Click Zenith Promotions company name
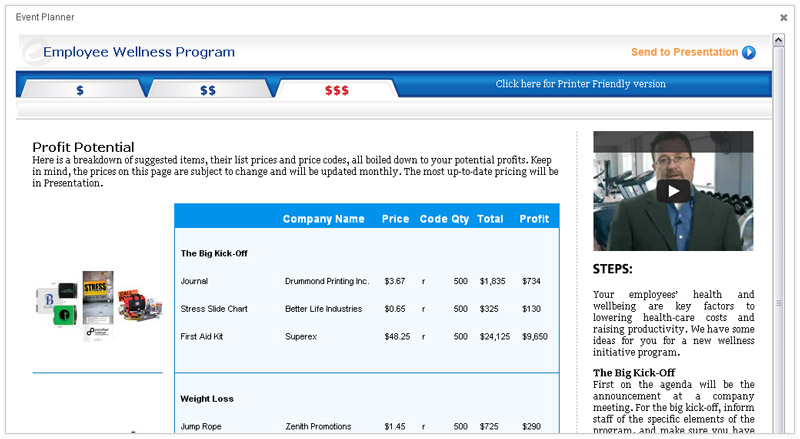The image size is (800, 439). (318, 426)
